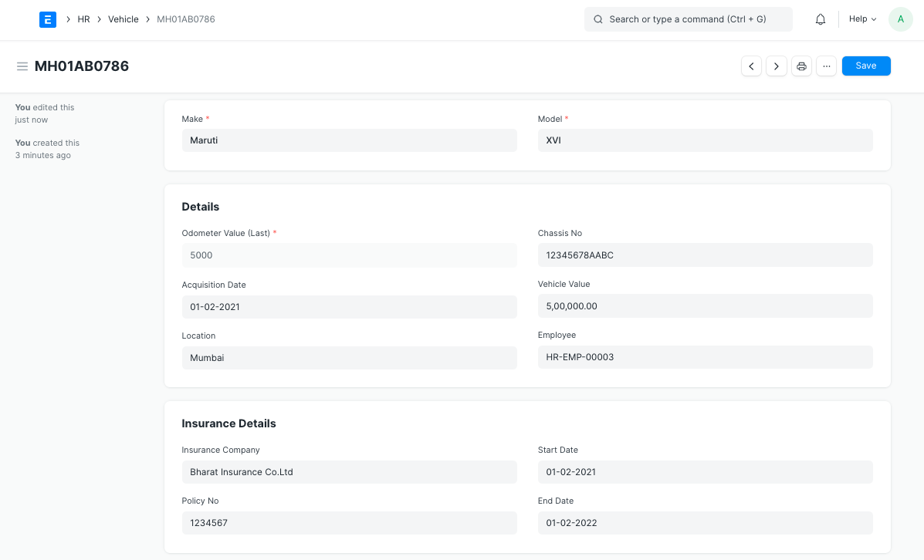Go to next vehicle record

pos(777,66)
